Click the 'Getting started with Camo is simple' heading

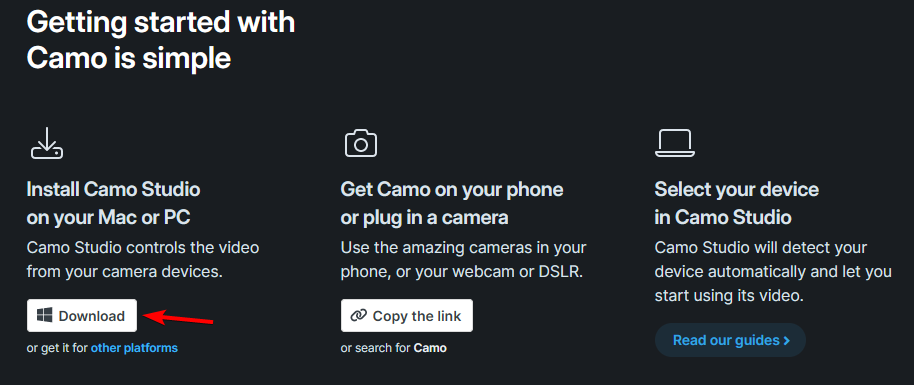point(161,41)
